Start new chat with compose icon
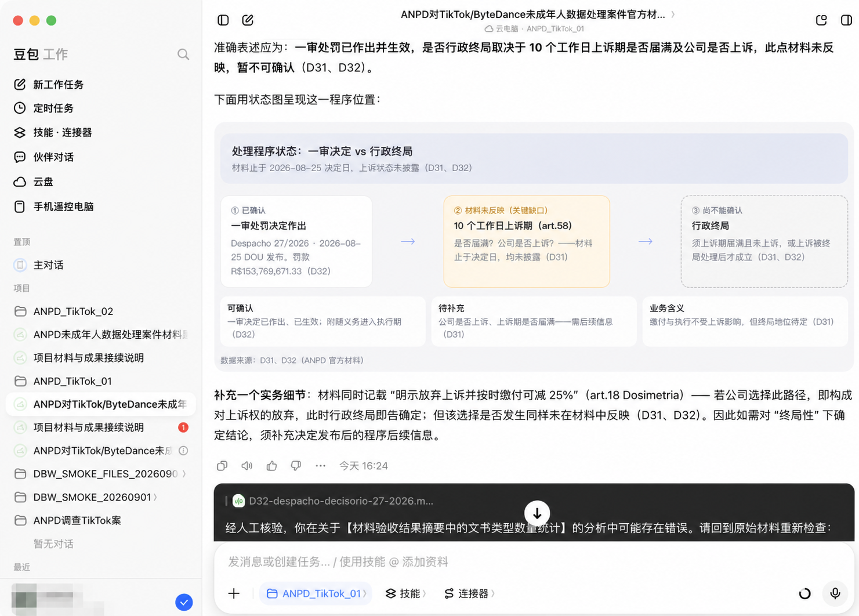The width and height of the screenshot is (859, 616). 248,20
